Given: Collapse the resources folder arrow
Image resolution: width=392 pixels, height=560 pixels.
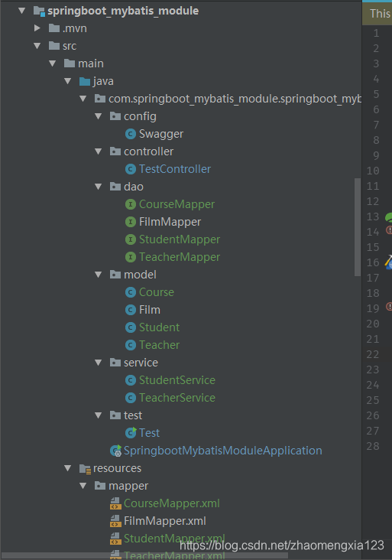Looking at the screenshot, I should pyautogui.click(x=68, y=468).
